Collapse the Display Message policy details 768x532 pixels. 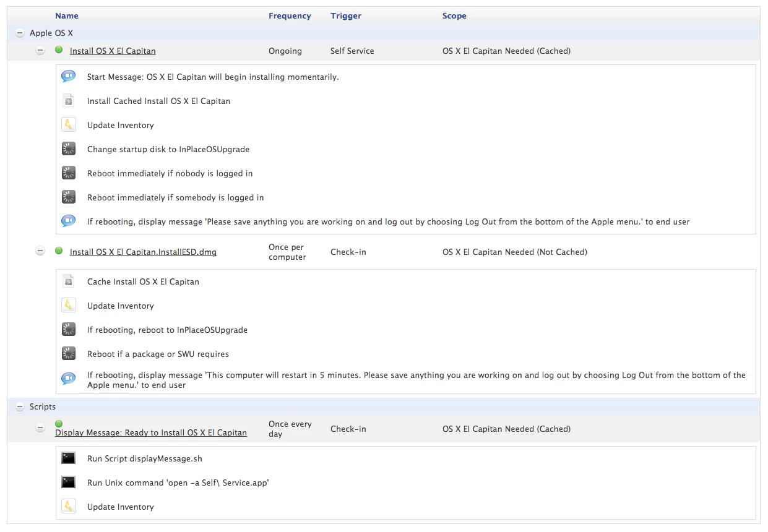click(40, 428)
